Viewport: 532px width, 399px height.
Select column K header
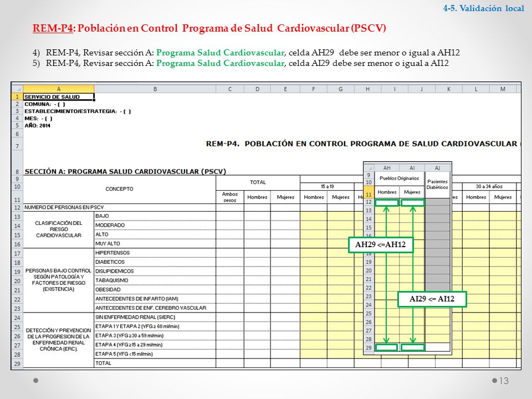[x=448, y=89]
